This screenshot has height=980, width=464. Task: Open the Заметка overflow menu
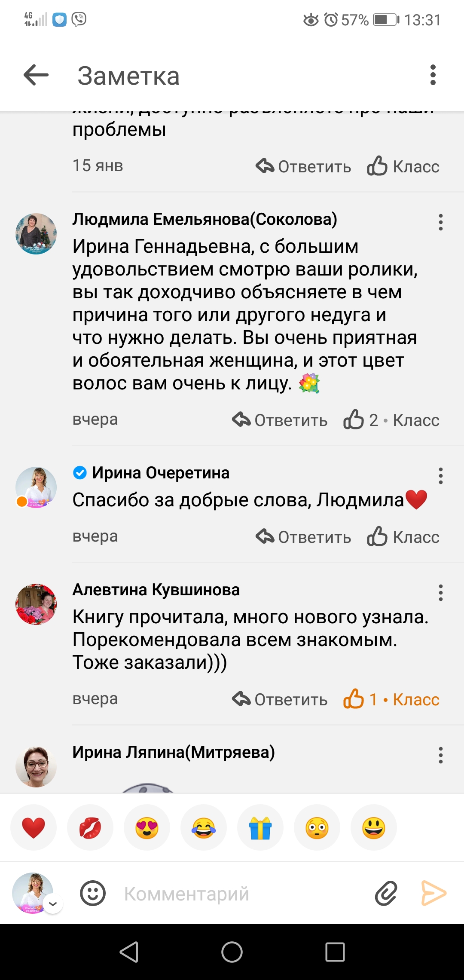(x=433, y=75)
